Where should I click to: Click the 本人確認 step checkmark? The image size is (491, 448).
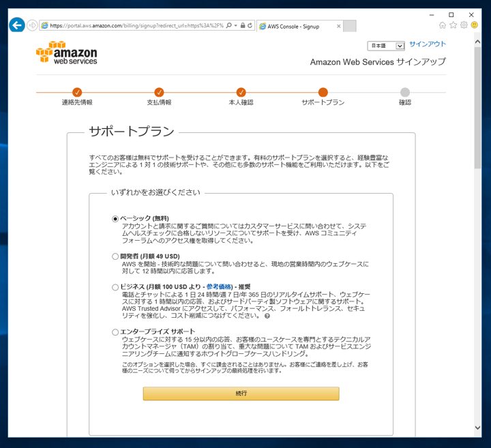[x=241, y=92]
